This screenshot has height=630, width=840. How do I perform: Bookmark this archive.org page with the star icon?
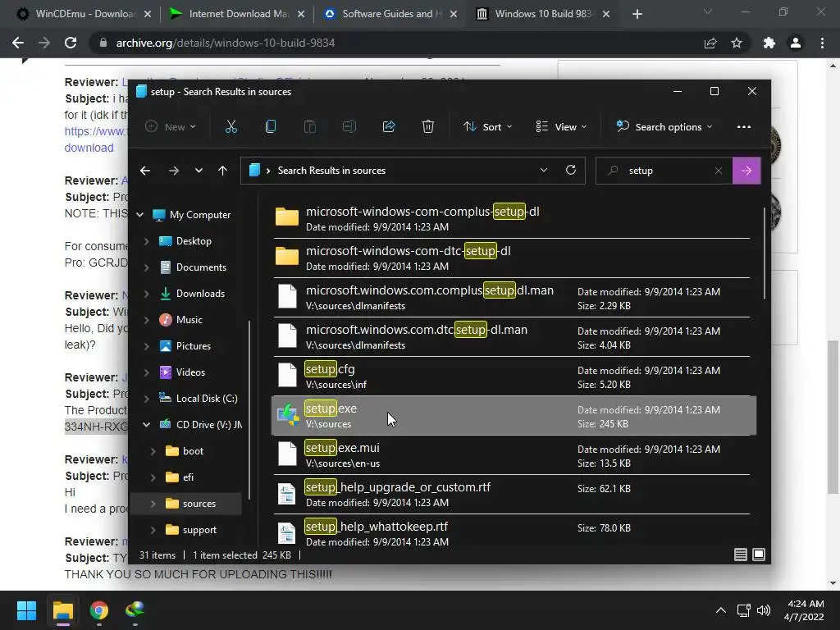click(737, 43)
